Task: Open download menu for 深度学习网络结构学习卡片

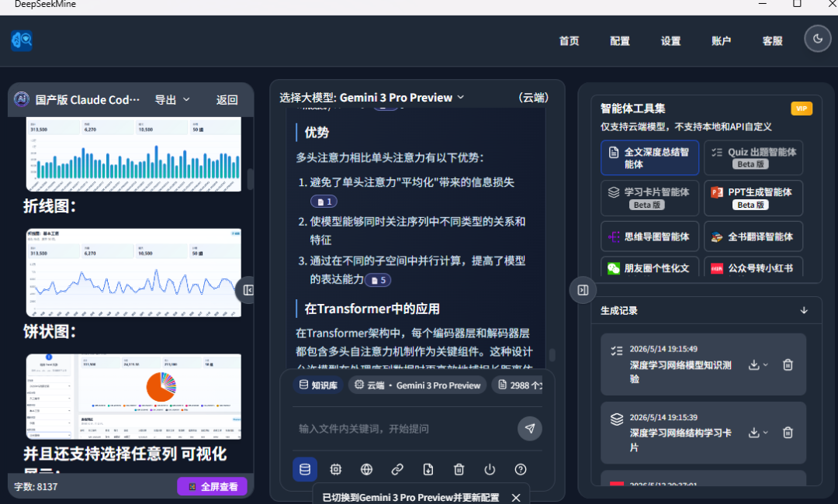Action: 758,433
